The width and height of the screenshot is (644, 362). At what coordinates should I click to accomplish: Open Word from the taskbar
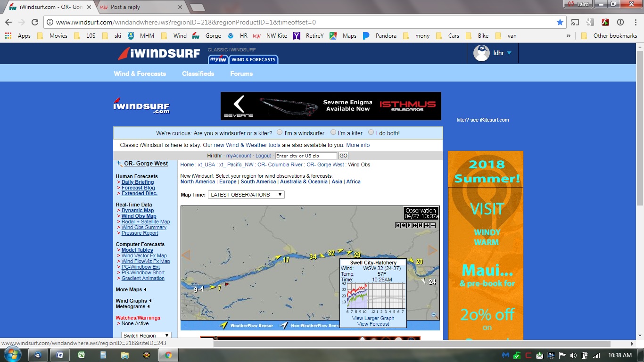(x=60, y=355)
